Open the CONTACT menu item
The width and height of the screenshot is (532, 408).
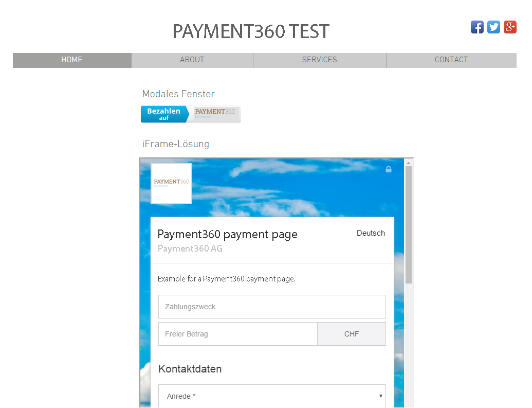click(451, 60)
